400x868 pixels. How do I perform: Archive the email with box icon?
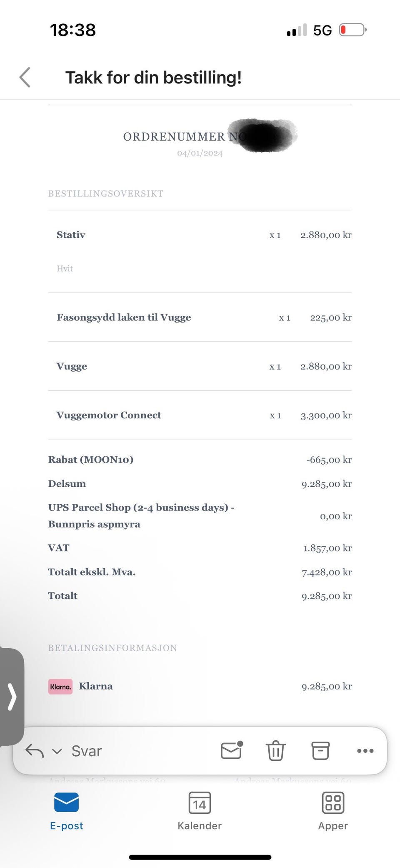tap(320, 751)
